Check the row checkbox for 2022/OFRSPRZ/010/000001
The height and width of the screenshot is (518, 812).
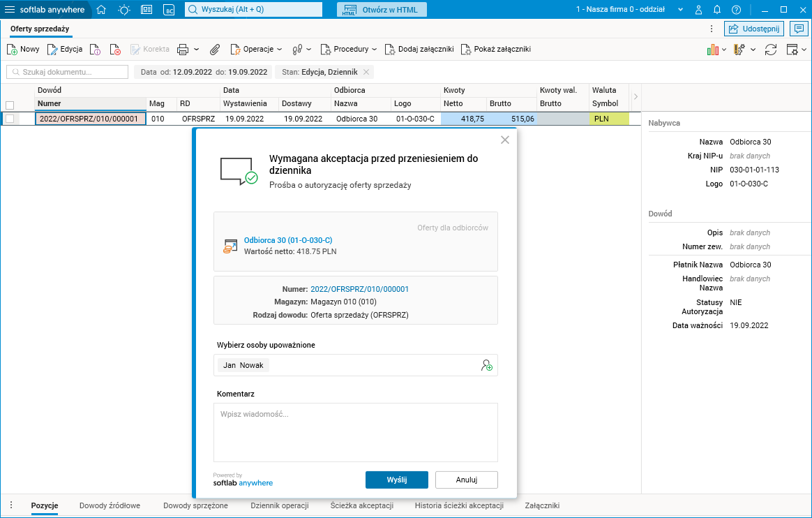pyautogui.click(x=10, y=119)
